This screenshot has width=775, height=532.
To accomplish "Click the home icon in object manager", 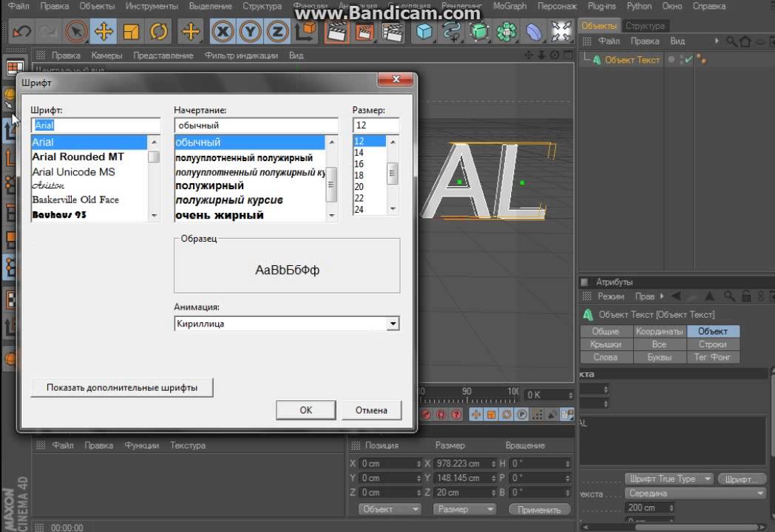I will point(745,41).
